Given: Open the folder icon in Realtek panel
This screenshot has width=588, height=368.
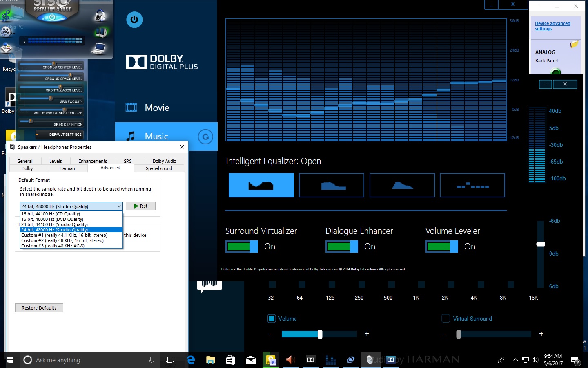Looking at the screenshot, I should 574,44.
